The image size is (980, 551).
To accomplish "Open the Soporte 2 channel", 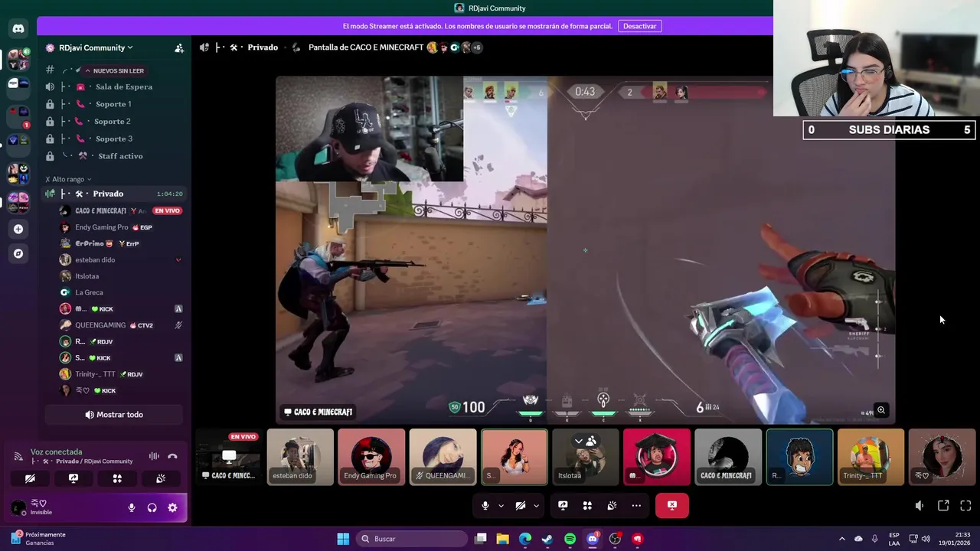I will click(113, 121).
